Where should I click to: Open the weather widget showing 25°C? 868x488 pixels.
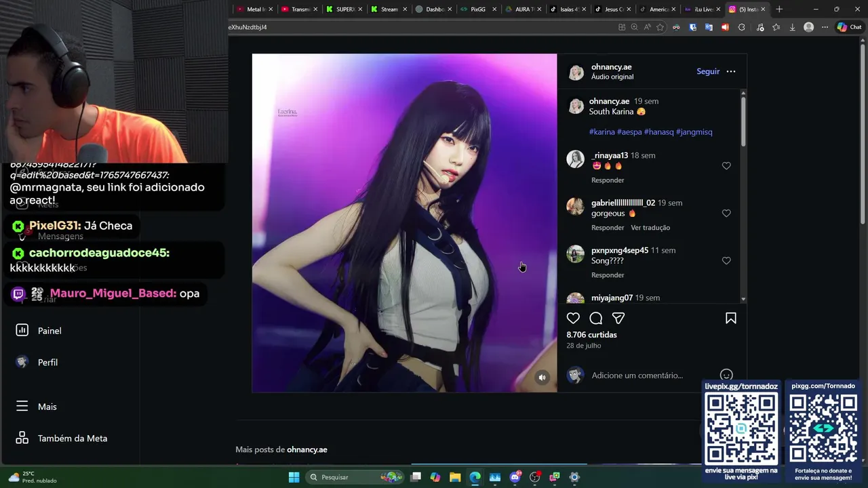(33, 477)
